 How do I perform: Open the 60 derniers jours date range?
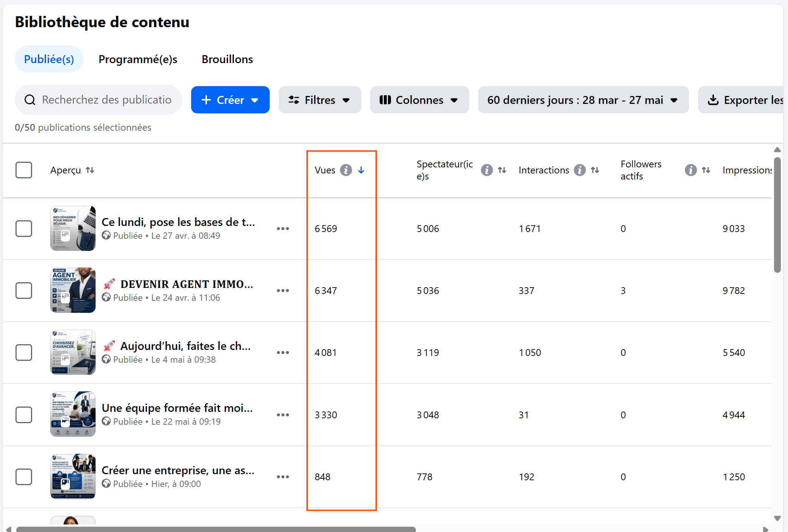click(x=583, y=100)
